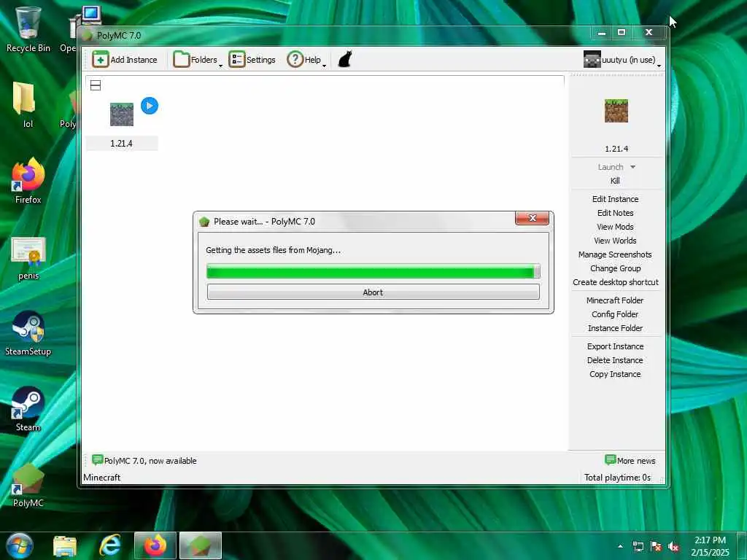Open View Mods

615,227
